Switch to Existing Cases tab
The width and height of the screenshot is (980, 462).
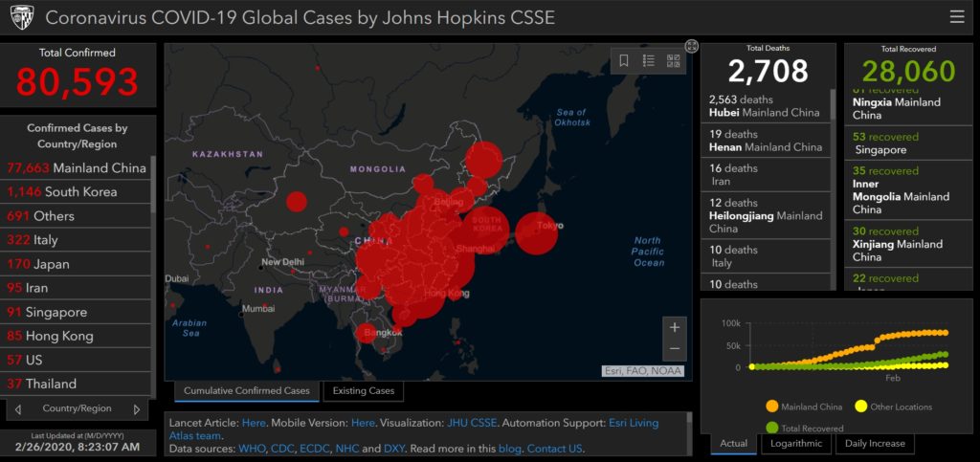pyautogui.click(x=364, y=391)
